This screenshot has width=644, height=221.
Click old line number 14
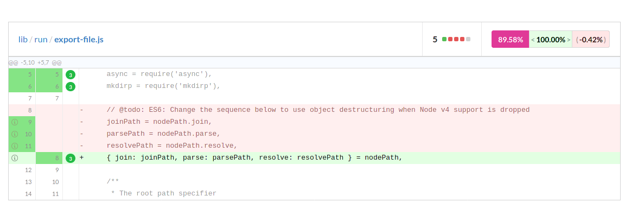point(28,193)
